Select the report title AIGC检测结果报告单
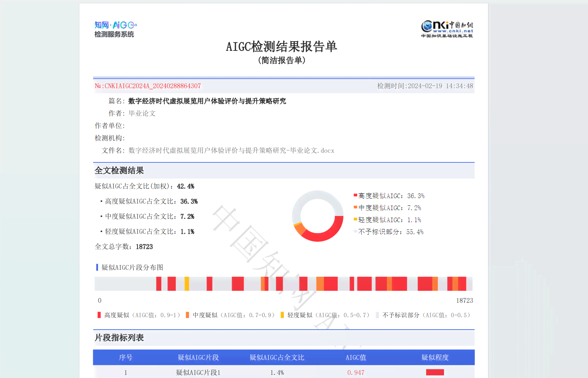This screenshot has width=588, height=378. pyautogui.click(x=281, y=46)
